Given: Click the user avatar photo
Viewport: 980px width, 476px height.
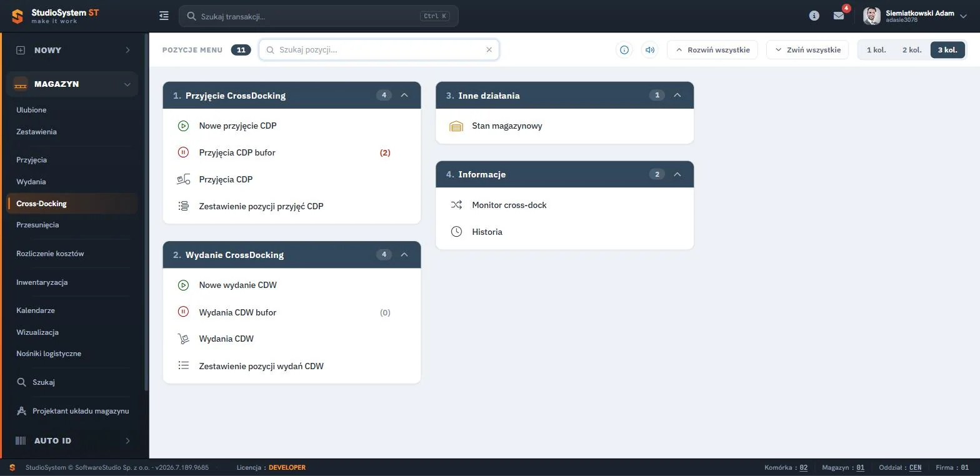Looking at the screenshot, I should pos(872,16).
